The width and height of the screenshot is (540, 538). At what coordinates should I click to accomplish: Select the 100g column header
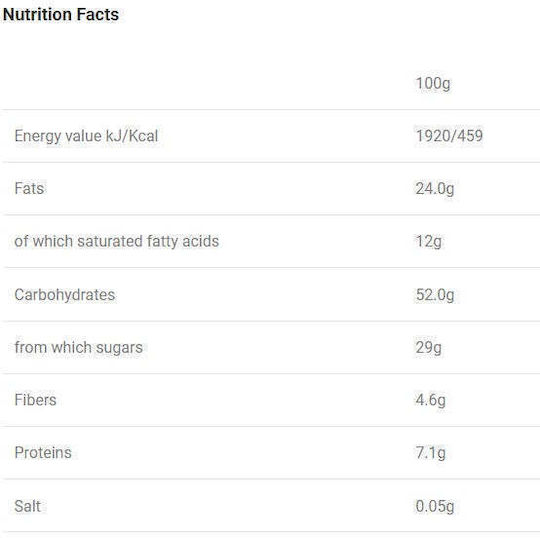(433, 83)
